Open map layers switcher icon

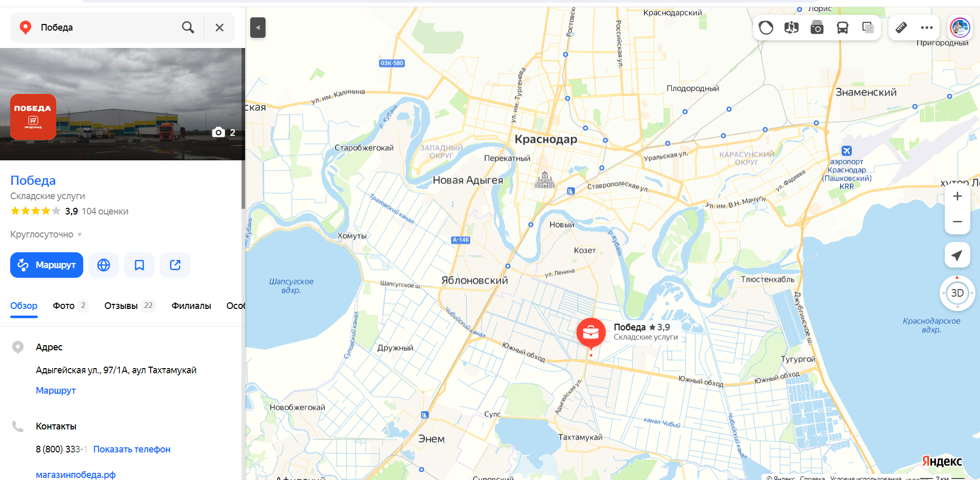tap(868, 28)
